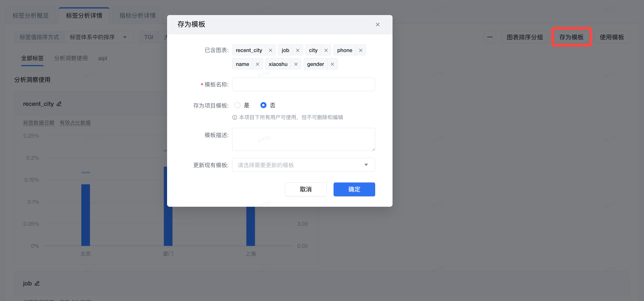
Task: Open the 标签体系中的排序 sort dropdown
Action: pyautogui.click(x=99, y=37)
